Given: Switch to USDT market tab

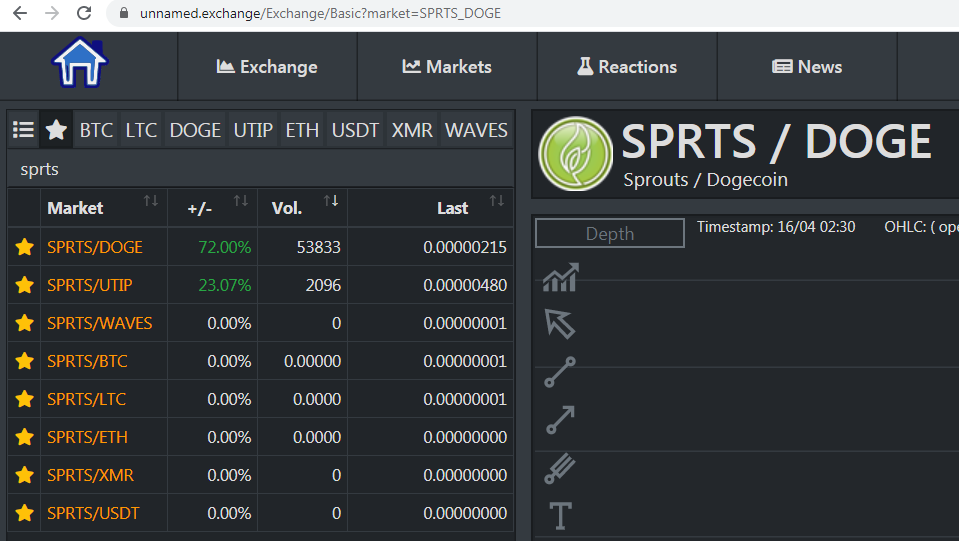Looking at the screenshot, I should (x=355, y=130).
